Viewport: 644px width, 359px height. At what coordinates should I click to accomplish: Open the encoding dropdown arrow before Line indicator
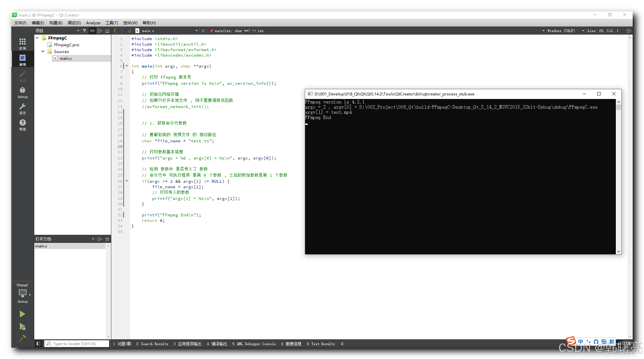click(x=583, y=31)
